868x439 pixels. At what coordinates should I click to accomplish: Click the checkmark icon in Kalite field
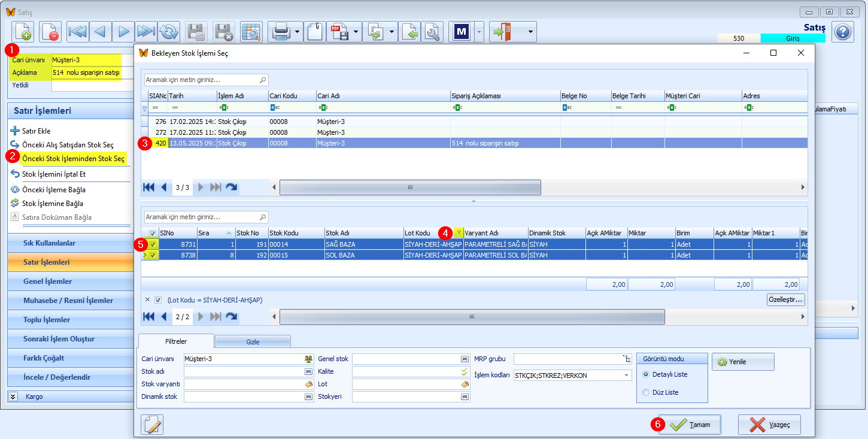pos(465,371)
